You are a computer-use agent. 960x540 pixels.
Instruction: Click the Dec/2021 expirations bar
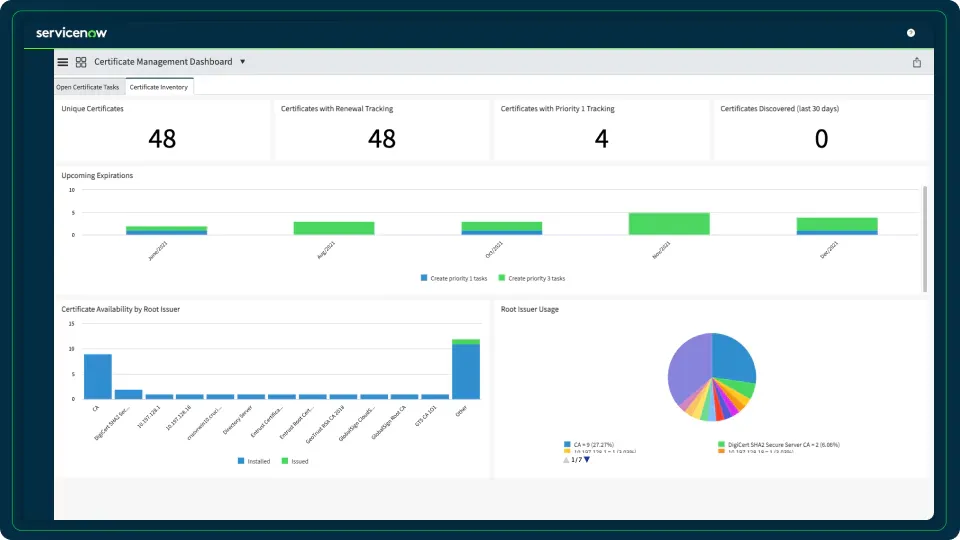tap(837, 226)
